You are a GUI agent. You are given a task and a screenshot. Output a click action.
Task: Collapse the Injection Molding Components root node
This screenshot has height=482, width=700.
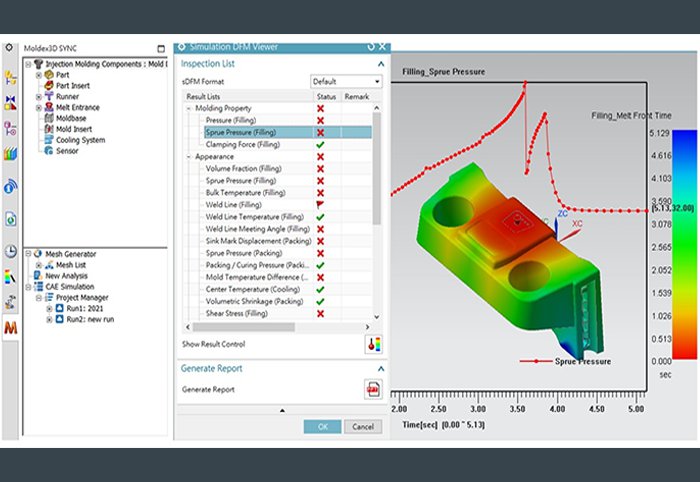[x=28, y=64]
